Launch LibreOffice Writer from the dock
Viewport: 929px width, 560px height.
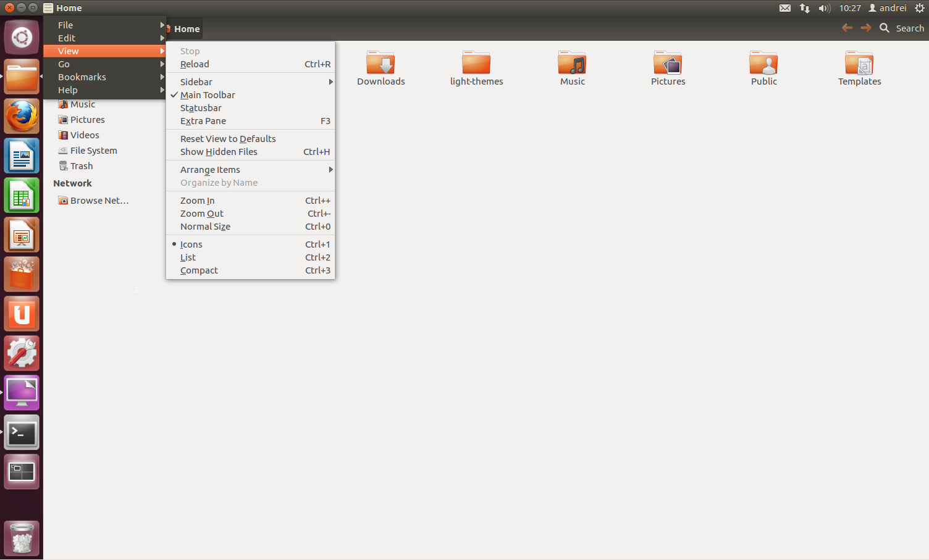(x=22, y=156)
